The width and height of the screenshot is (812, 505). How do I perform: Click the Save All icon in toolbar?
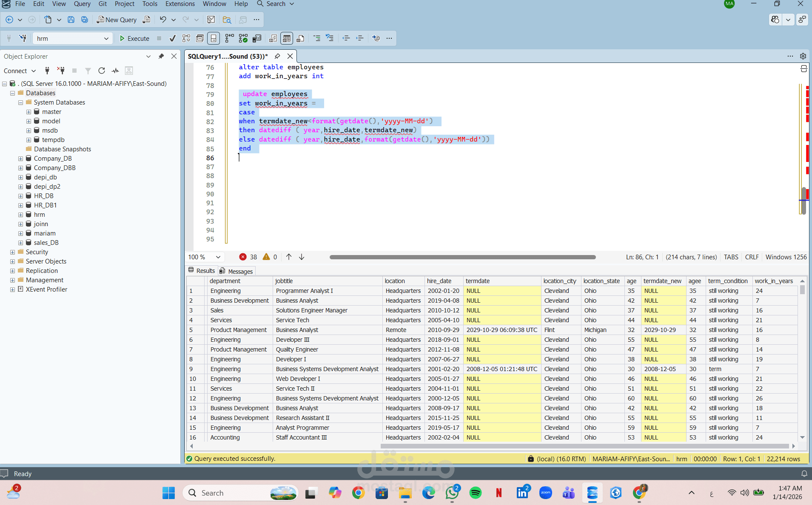85,20
